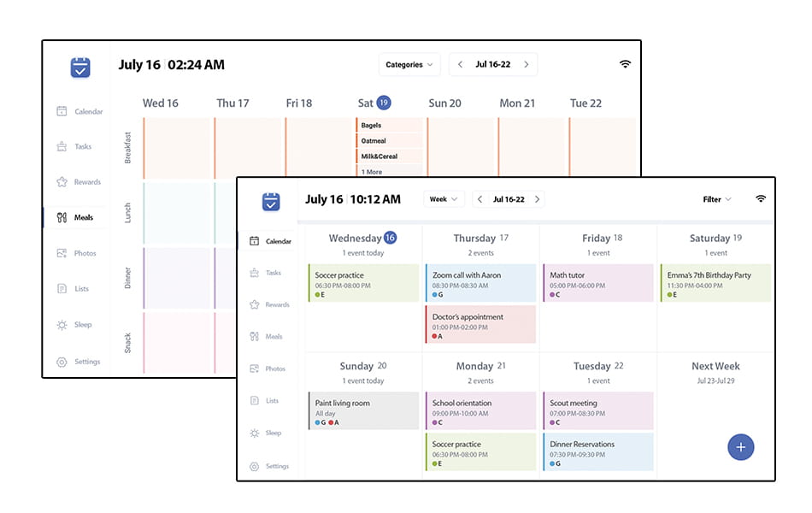Open Photos in the front window sidebar
The image size is (812, 513).
[x=268, y=369]
